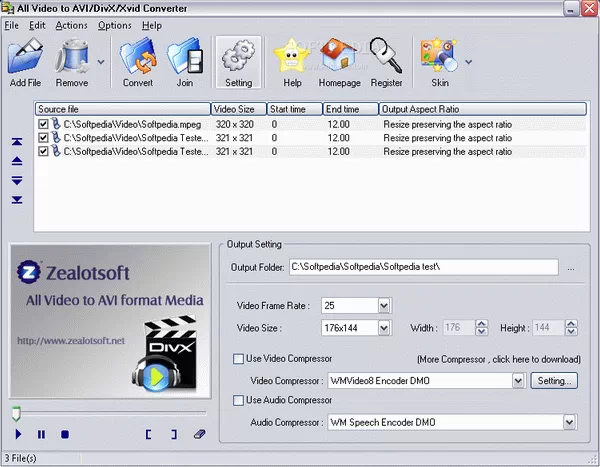Viewport: 600px width, 467px height.
Task: Move selected file down one position
Action: [x=17, y=180]
